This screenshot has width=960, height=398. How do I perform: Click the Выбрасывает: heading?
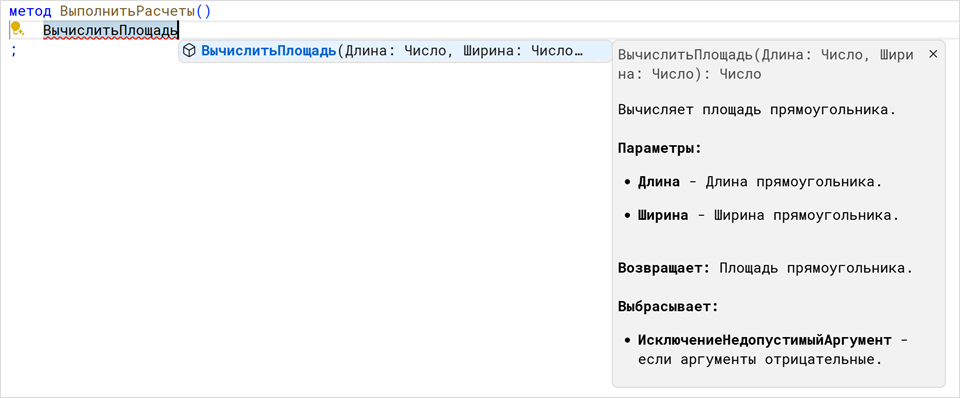click(x=667, y=306)
